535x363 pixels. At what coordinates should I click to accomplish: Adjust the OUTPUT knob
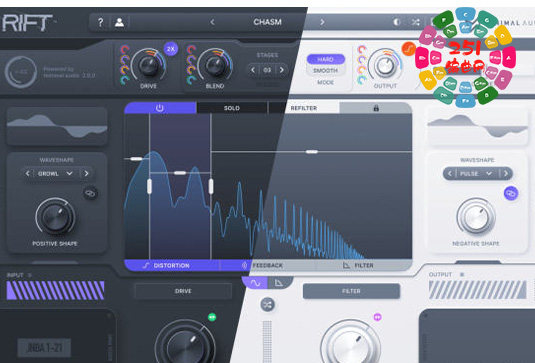tap(385, 66)
